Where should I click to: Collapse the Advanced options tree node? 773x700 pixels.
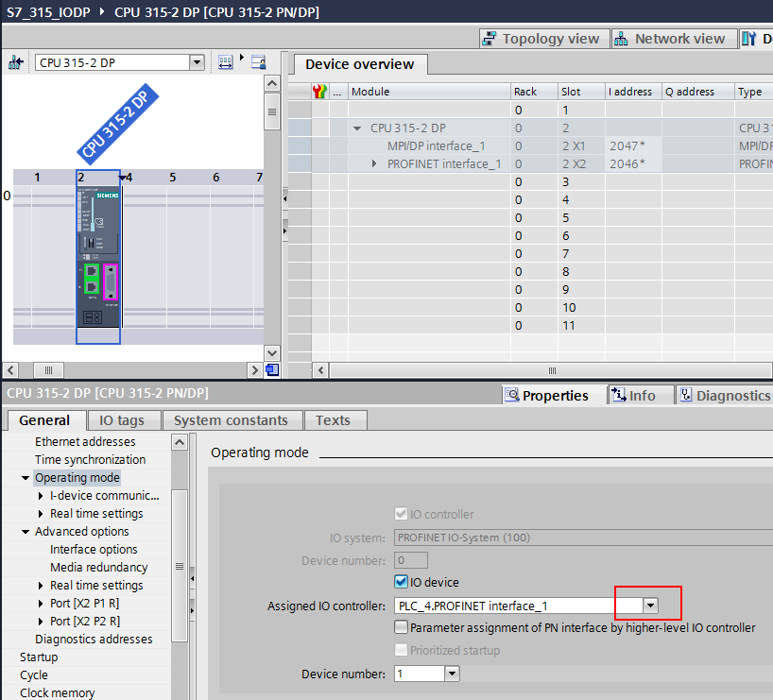point(26,532)
